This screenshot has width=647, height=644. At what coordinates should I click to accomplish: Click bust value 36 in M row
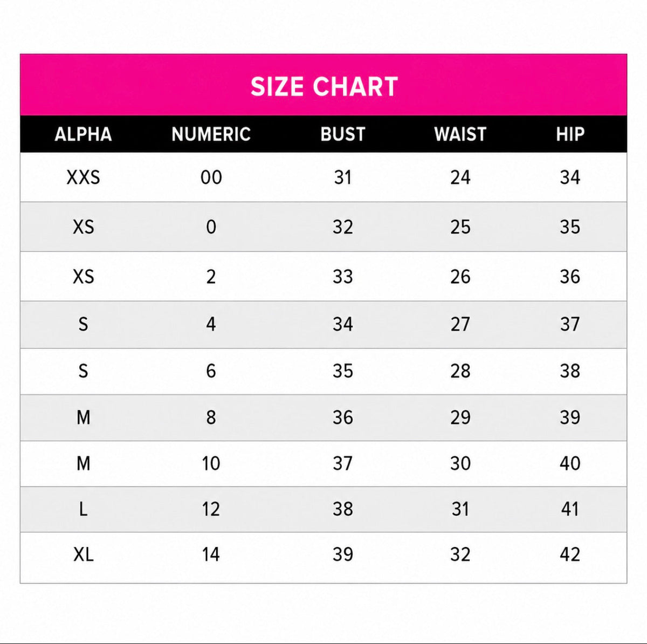point(343,417)
